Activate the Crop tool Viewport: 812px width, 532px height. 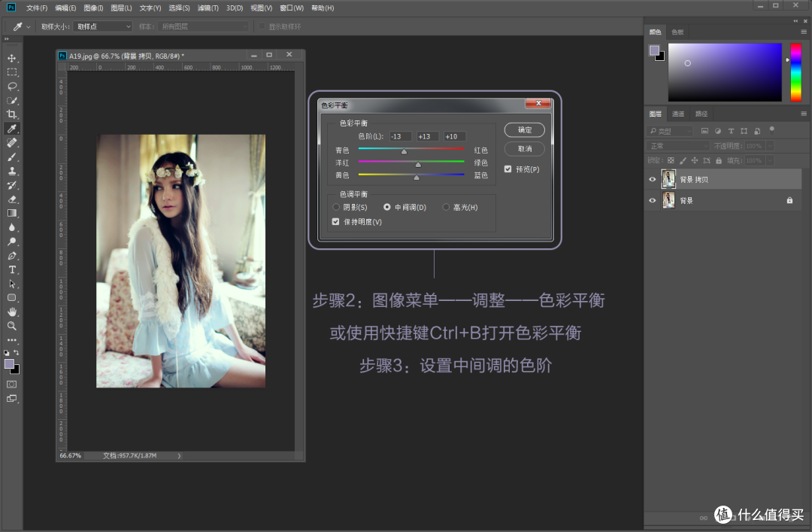11,114
